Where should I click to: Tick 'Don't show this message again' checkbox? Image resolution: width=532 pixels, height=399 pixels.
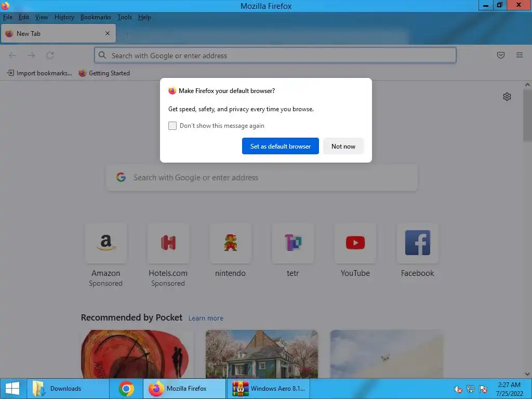tap(172, 126)
